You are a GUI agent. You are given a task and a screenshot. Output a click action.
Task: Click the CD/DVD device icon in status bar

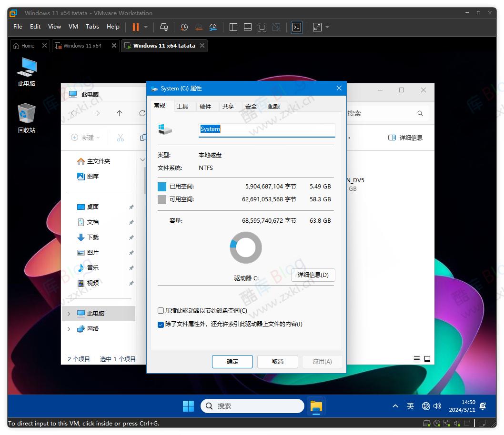[x=437, y=423]
